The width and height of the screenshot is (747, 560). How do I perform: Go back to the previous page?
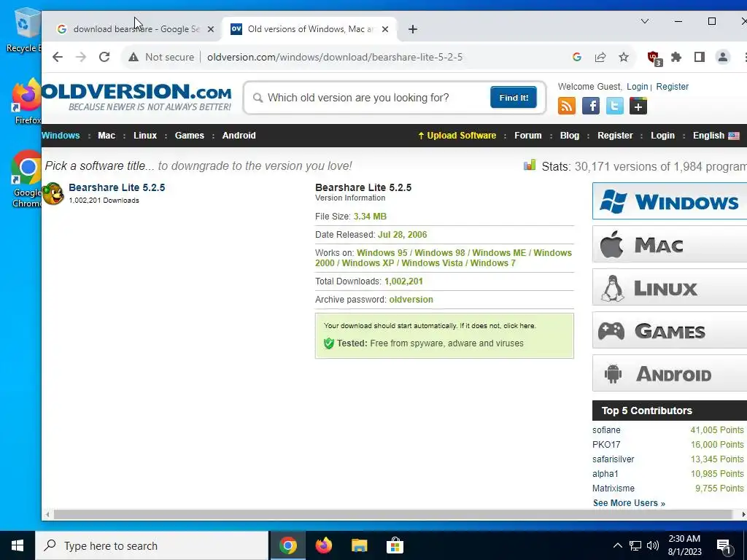tap(58, 57)
